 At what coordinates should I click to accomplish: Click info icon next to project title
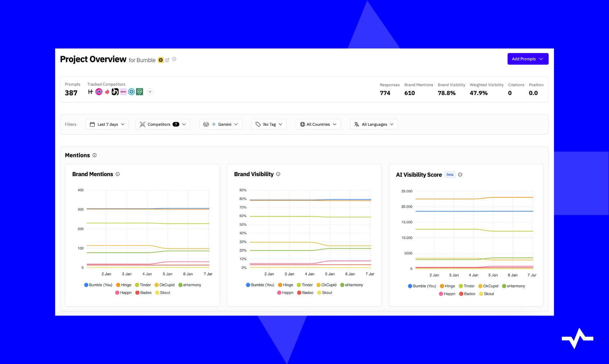click(174, 59)
